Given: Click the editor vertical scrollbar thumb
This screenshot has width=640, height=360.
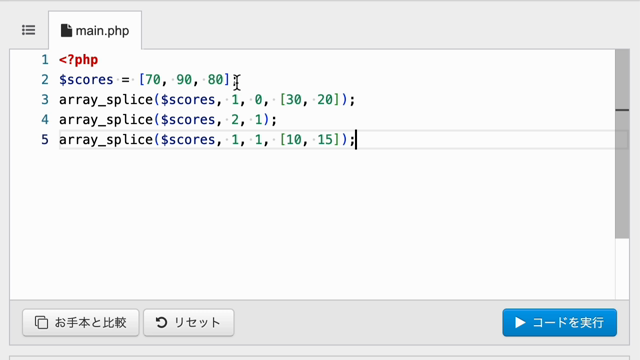Looking at the screenshot, I should 622,144.
